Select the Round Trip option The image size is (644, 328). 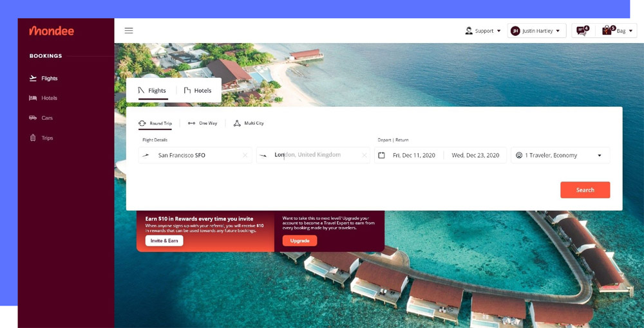coord(155,123)
